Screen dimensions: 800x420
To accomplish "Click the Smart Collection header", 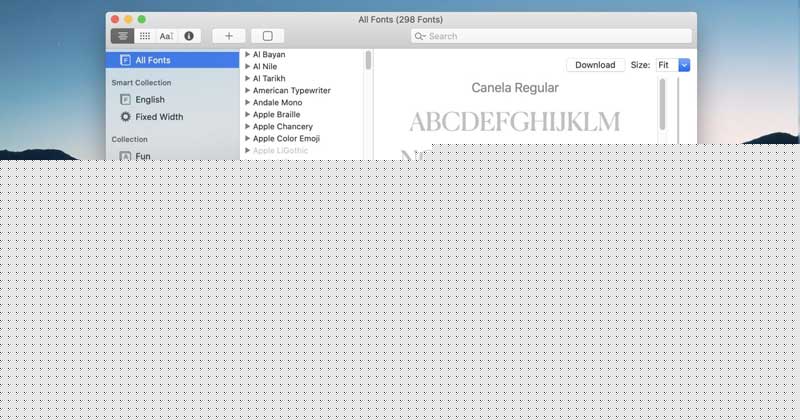I will (x=141, y=83).
